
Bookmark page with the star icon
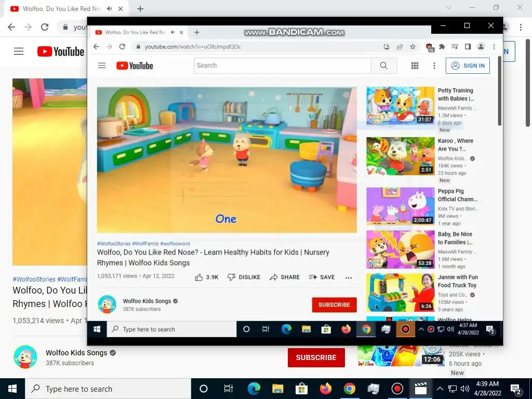[413, 47]
